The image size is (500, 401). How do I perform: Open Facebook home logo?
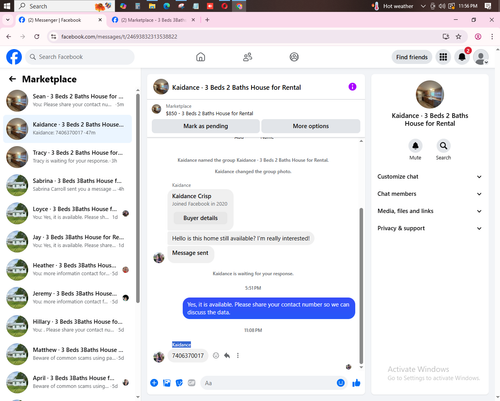[14, 57]
